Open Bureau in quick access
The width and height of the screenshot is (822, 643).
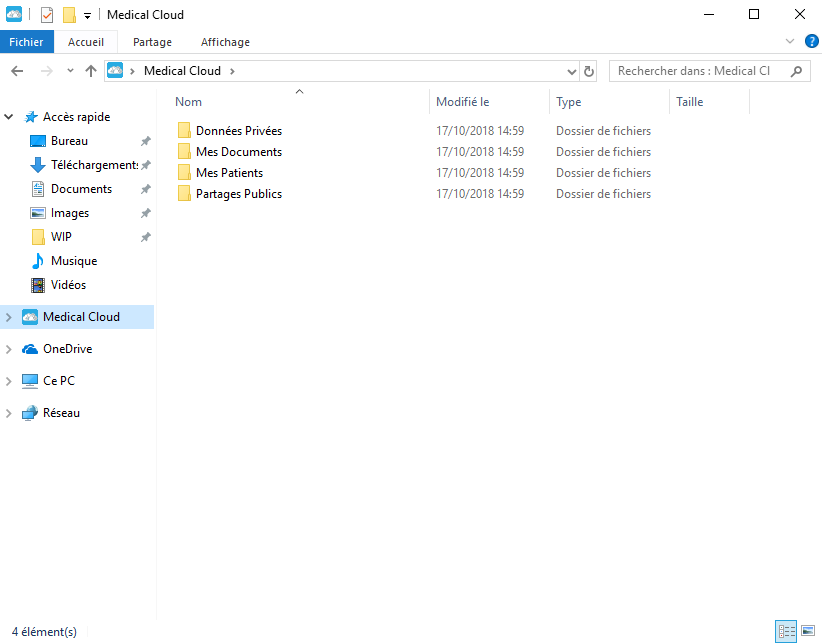point(69,141)
